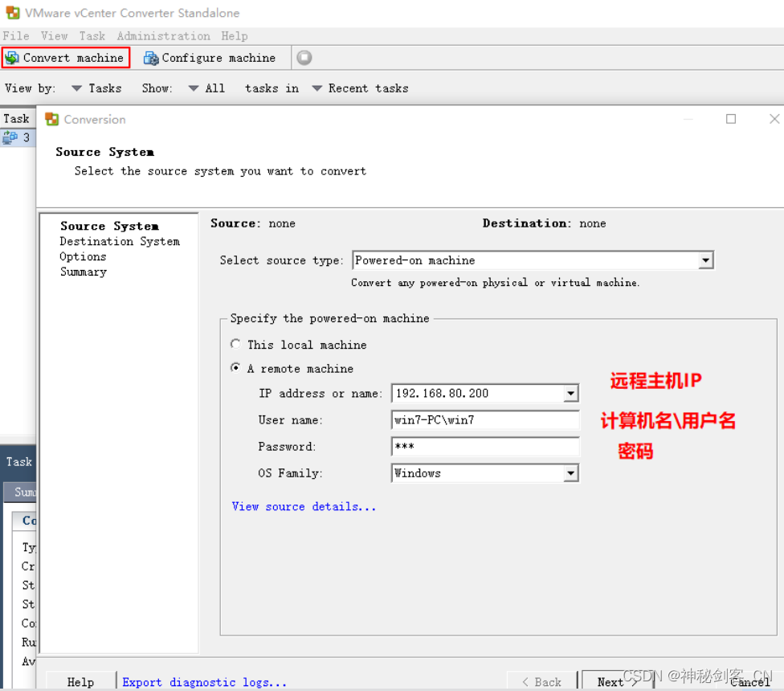This screenshot has height=691, width=784.
Task: Click the Task column header
Action: click(x=18, y=119)
